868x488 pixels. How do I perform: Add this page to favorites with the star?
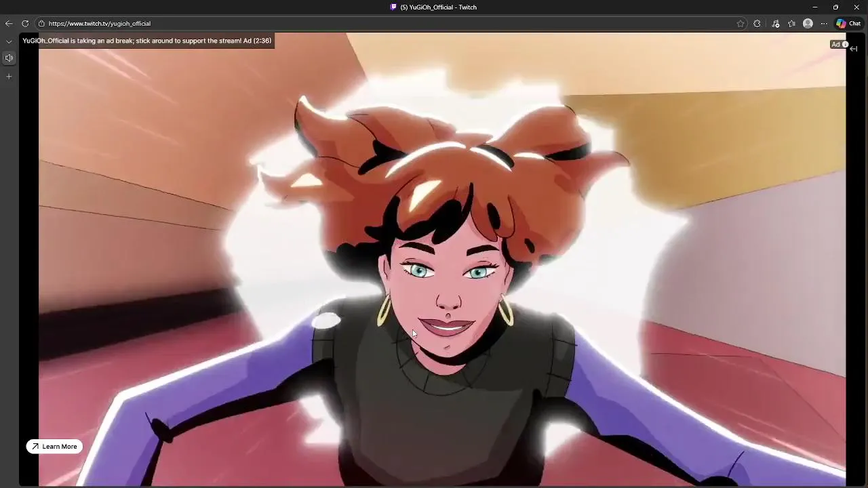(x=741, y=23)
